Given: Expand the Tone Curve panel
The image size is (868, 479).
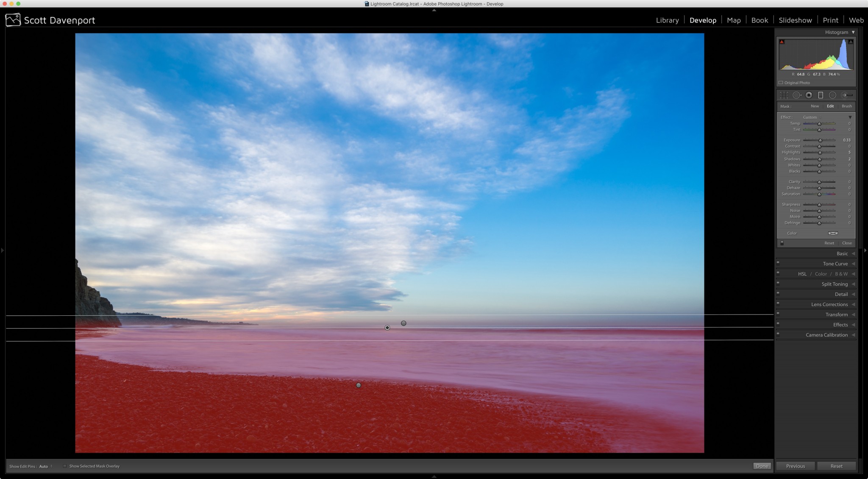Looking at the screenshot, I should coord(835,264).
